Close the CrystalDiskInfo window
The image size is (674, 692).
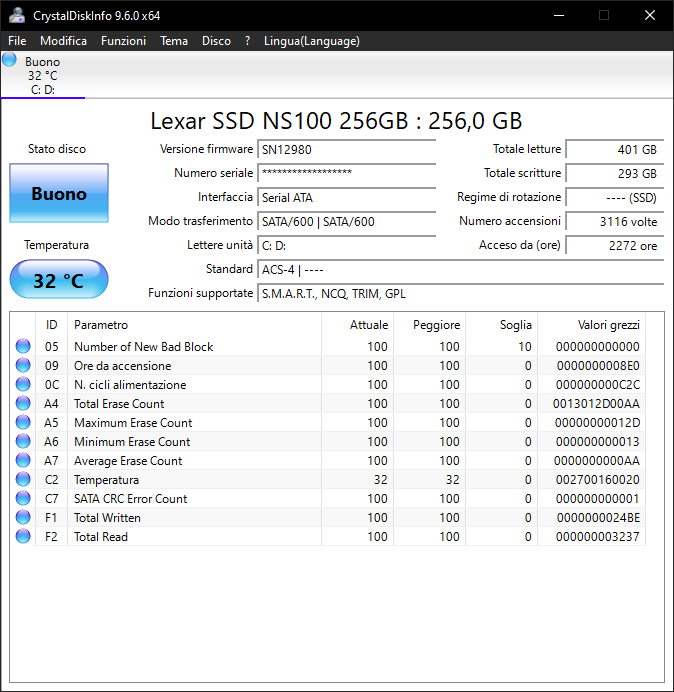point(650,15)
